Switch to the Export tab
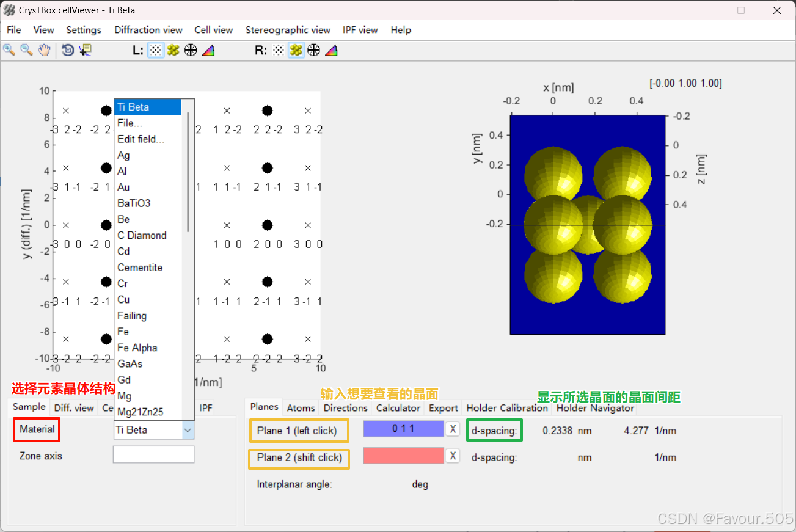 coord(444,408)
